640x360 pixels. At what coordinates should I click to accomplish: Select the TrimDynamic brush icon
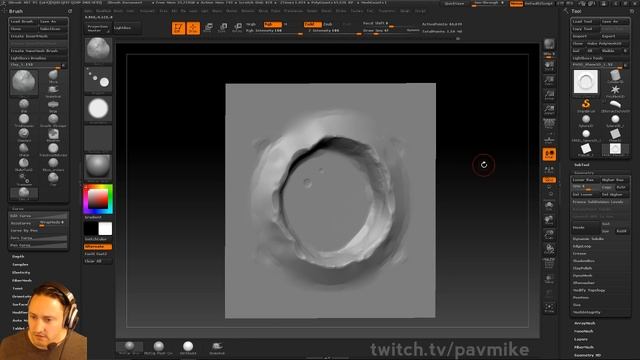point(24,120)
